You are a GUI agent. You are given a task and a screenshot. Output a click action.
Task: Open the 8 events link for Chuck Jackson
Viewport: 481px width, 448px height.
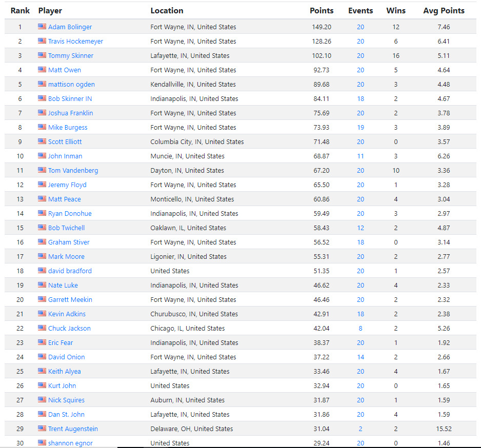[x=360, y=328]
